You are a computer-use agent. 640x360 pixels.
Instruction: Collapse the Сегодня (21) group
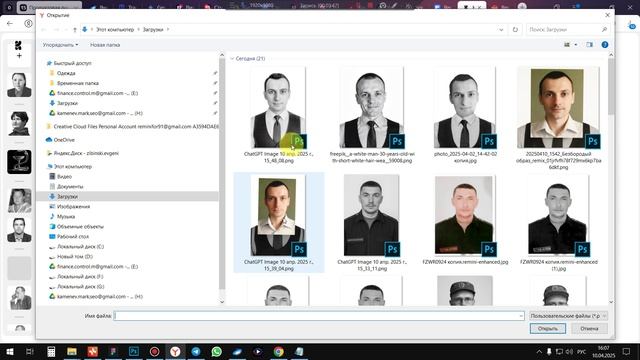point(232,59)
